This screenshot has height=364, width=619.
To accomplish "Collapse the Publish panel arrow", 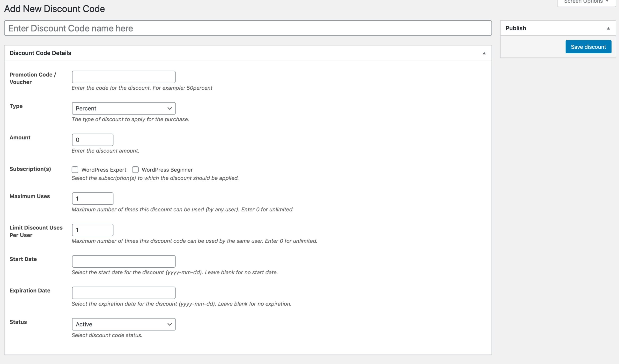I will (608, 29).
